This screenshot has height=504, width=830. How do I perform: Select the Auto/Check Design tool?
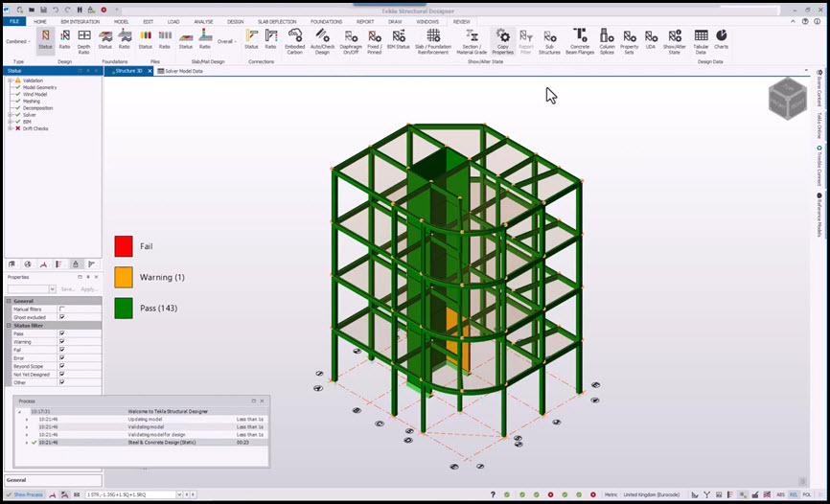click(322, 41)
